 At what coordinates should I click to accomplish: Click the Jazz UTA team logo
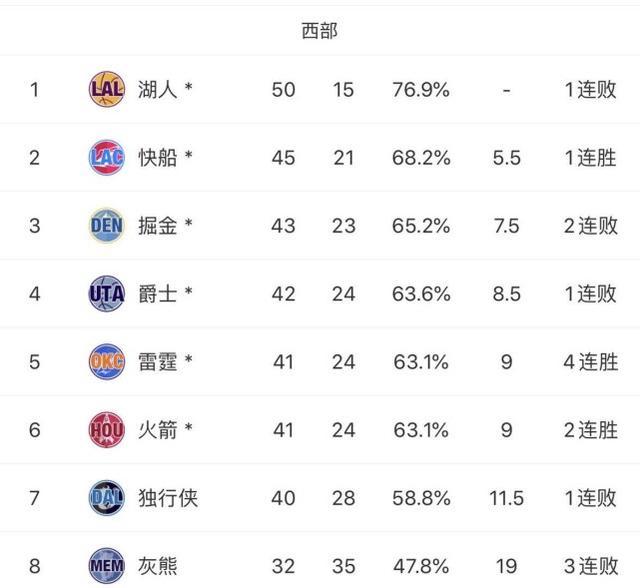click(106, 294)
